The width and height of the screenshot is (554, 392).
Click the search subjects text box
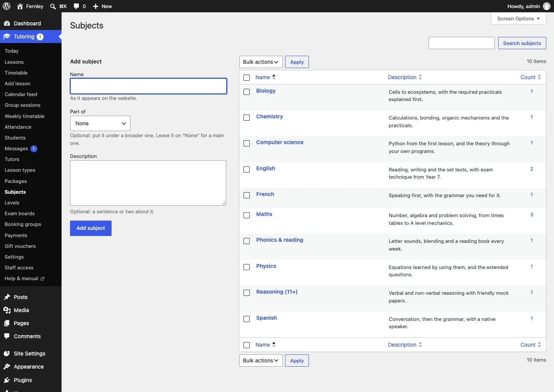tap(462, 43)
